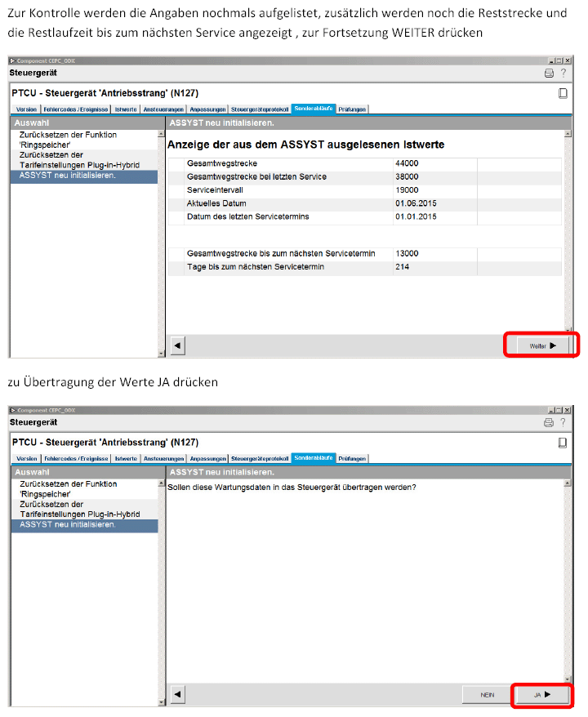Click Auswahl list scroll-up arrow in upper window
This screenshot has width=588, height=717.
point(161,134)
